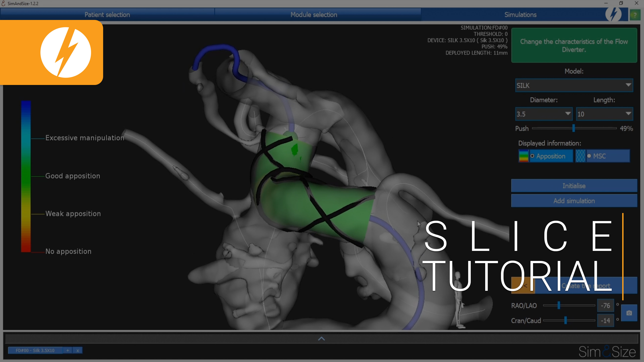644x362 pixels.
Task: Close the FD#00 simulation tab with x
Action: click(x=77, y=350)
